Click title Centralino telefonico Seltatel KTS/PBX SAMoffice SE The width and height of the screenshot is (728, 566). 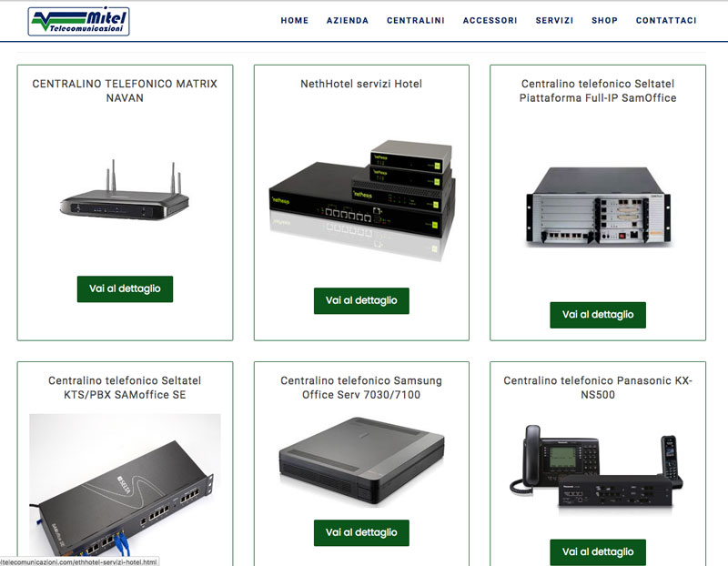point(125,388)
